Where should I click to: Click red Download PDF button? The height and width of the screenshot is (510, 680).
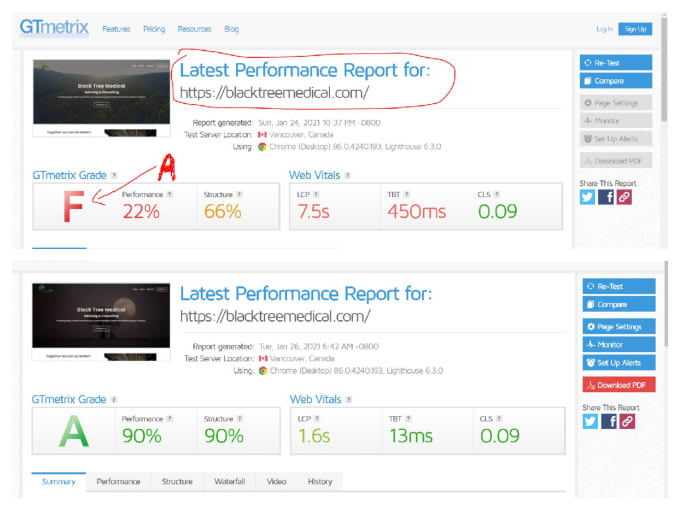619,385
